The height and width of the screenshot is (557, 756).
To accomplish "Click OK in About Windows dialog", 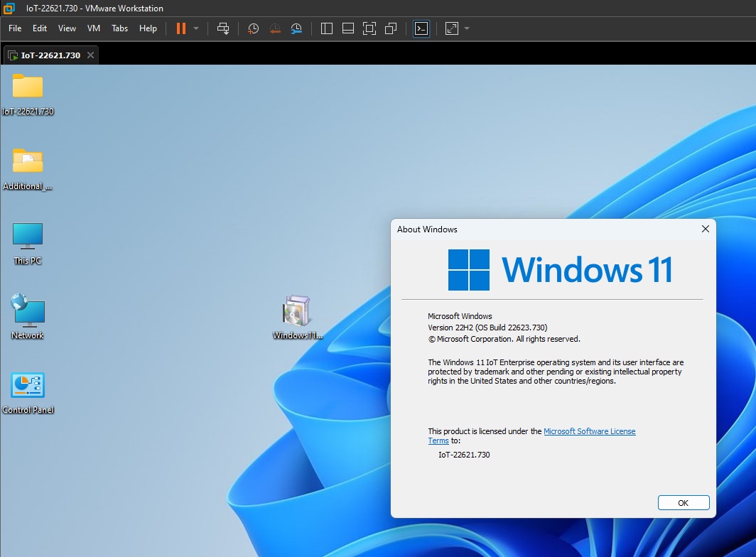I will point(684,502).
